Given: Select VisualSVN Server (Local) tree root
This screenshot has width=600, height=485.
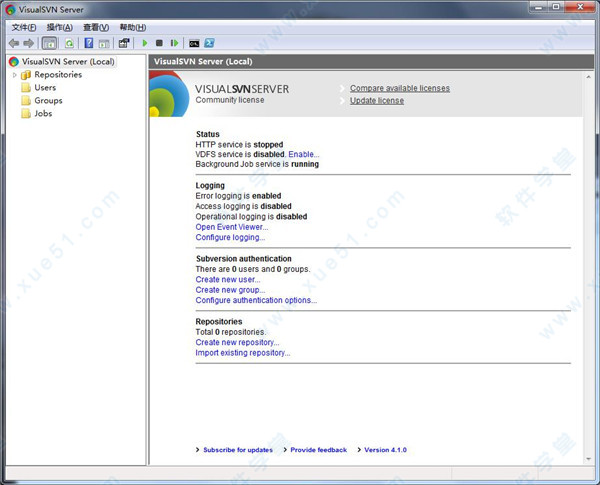Looking at the screenshot, I should [x=68, y=62].
